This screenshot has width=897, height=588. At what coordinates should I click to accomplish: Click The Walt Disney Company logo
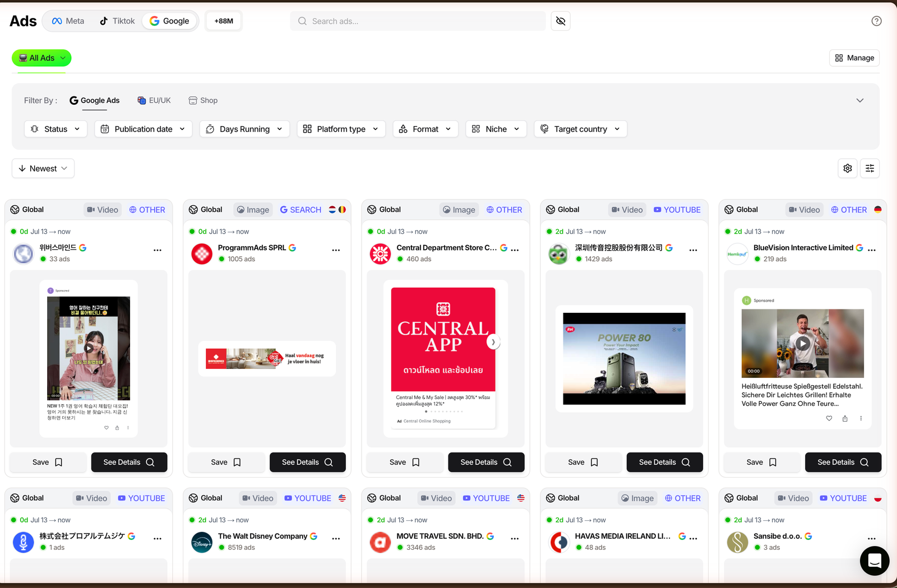tap(202, 543)
